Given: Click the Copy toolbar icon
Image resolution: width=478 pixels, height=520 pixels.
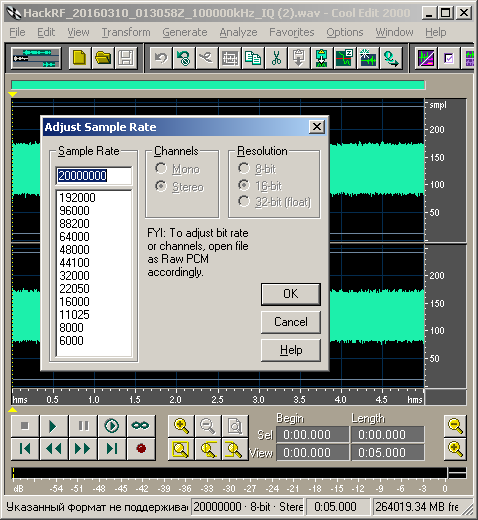Looking at the screenshot, I should (x=253, y=58).
